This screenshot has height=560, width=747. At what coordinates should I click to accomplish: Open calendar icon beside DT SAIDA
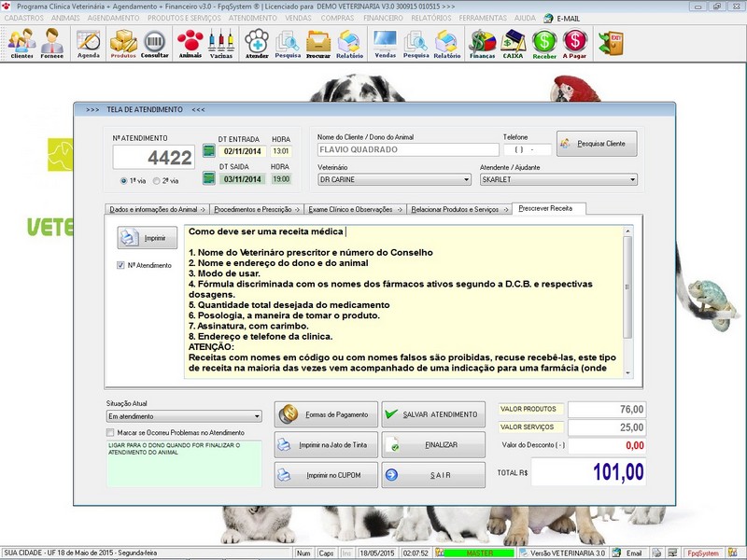(x=209, y=178)
